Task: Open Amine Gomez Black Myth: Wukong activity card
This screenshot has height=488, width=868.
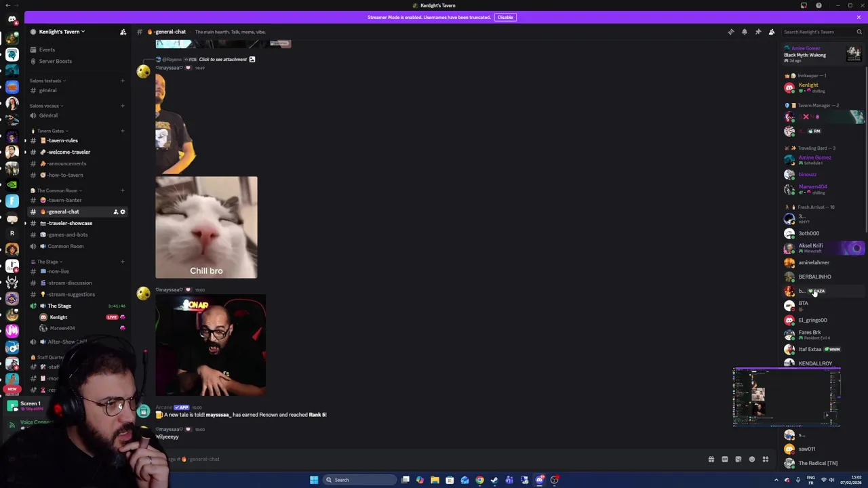Action: 823,54
